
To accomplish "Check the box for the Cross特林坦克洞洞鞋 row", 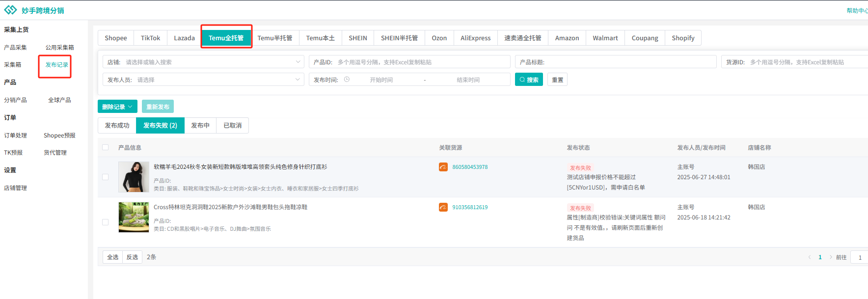I will 105,222.
